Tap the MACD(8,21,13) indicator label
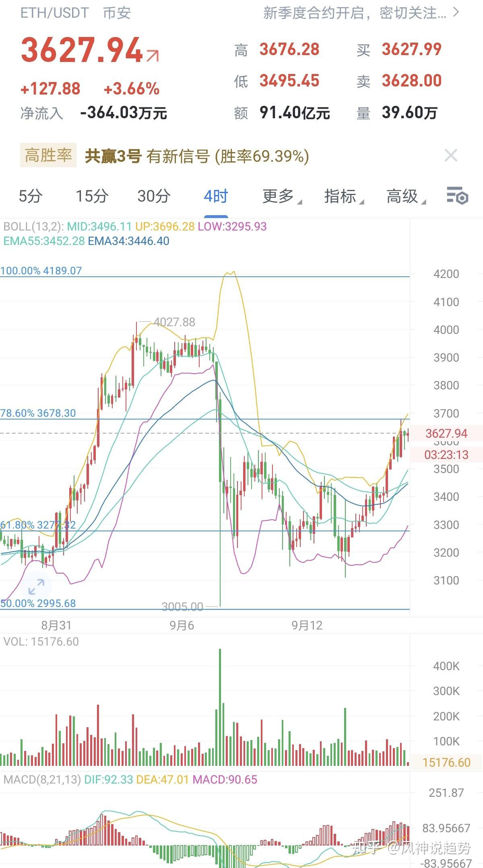This screenshot has height=868, width=483. [x=42, y=780]
